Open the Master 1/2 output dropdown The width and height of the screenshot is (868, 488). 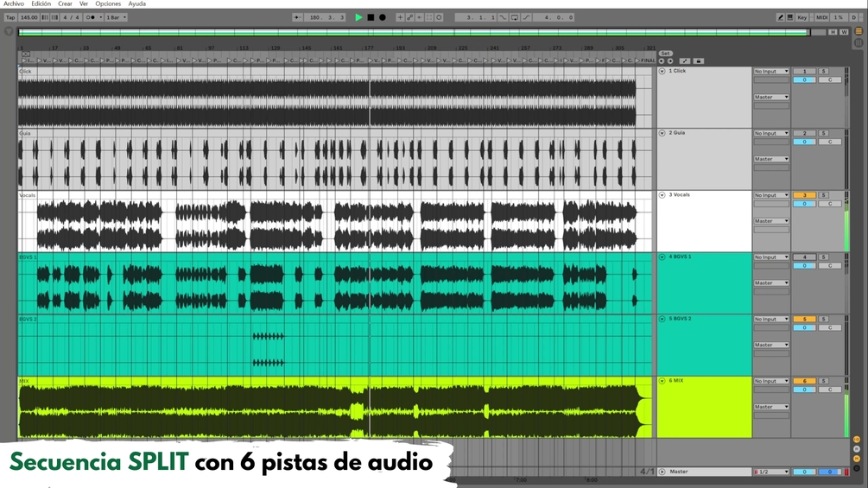[771, 472]
